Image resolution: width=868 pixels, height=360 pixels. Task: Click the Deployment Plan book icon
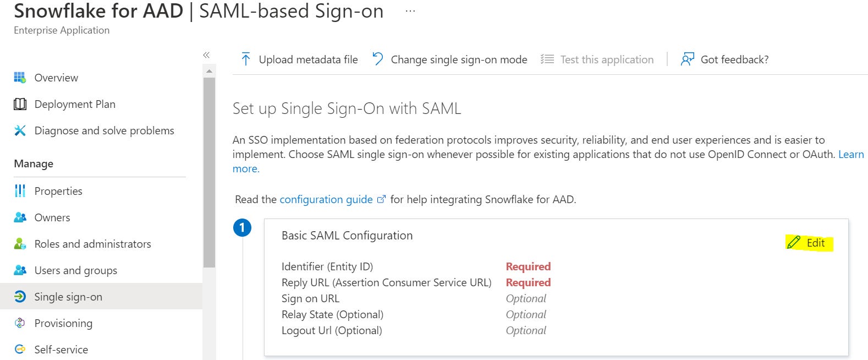[20, 104]
